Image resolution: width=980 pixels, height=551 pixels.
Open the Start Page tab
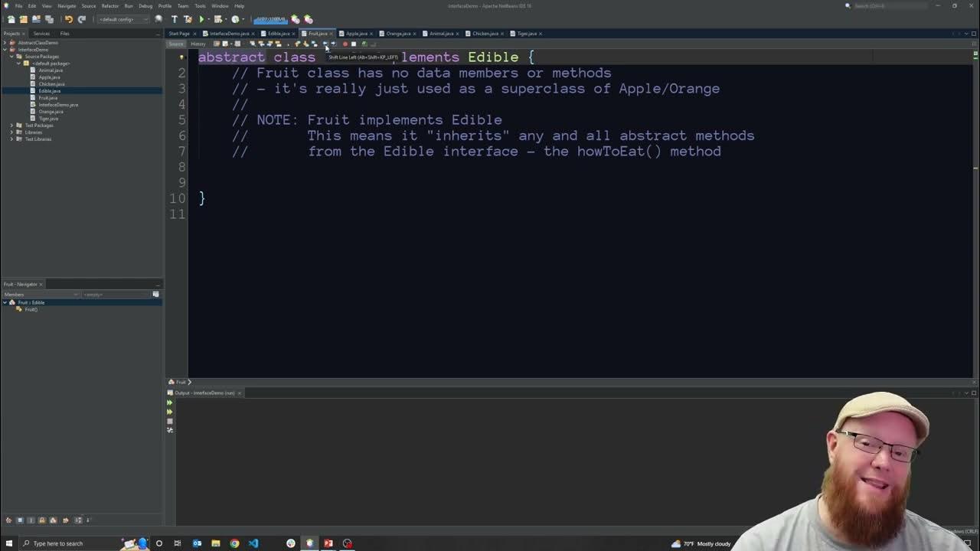click(x=179, y=34)
